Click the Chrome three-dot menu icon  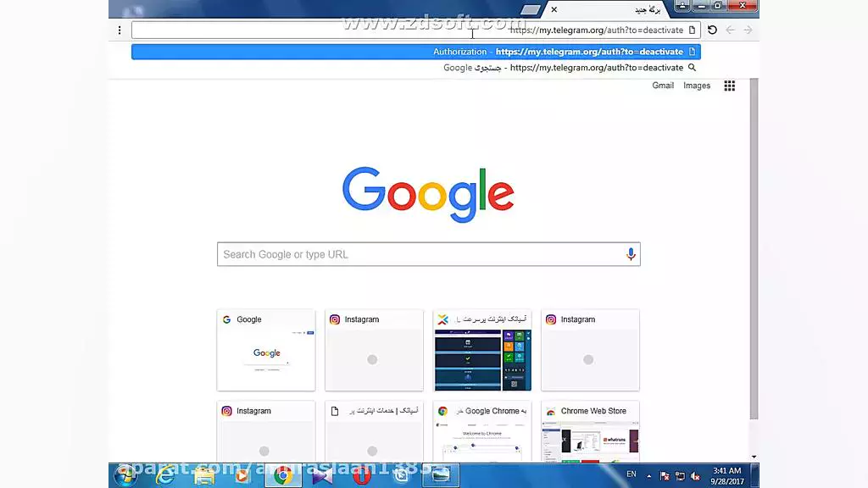coord(120,30)
